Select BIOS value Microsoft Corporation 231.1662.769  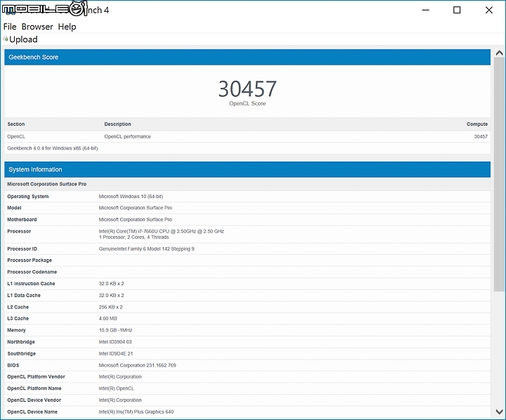[x=137, y=365]
